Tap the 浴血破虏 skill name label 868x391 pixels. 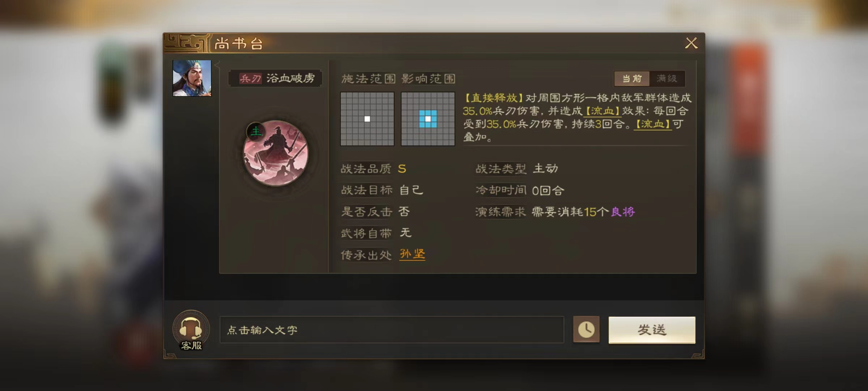click(x=290, y=79)
